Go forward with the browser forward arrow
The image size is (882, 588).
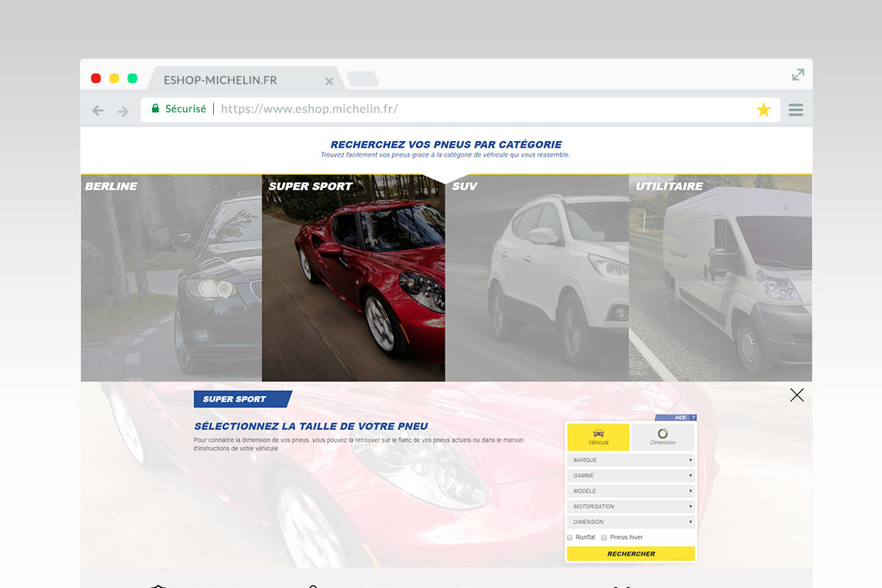click(123, 110)
